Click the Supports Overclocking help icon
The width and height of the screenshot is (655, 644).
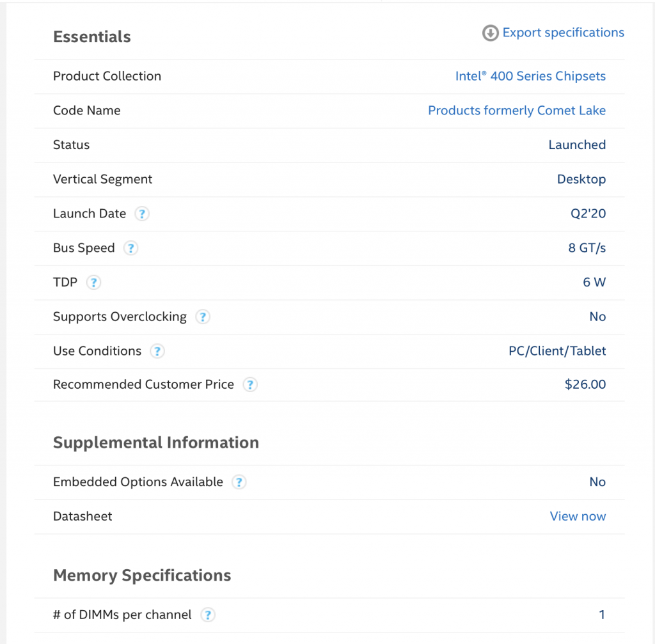[202, 317]
